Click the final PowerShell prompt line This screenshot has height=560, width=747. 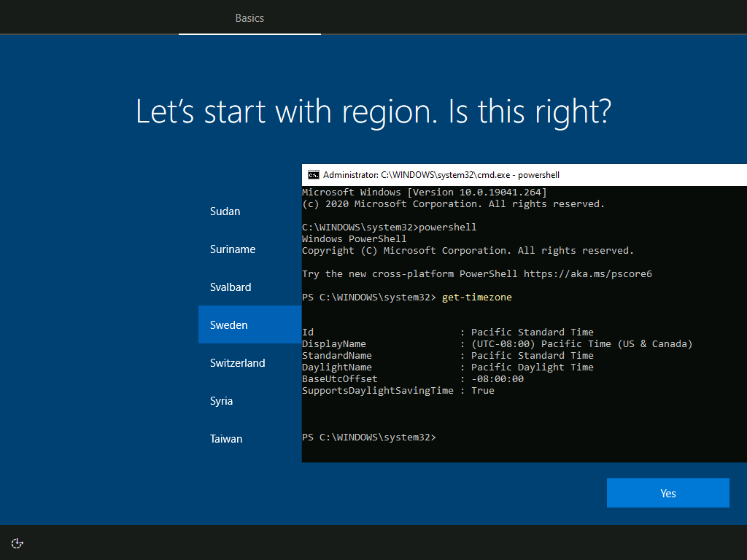[x=368, y=437]
